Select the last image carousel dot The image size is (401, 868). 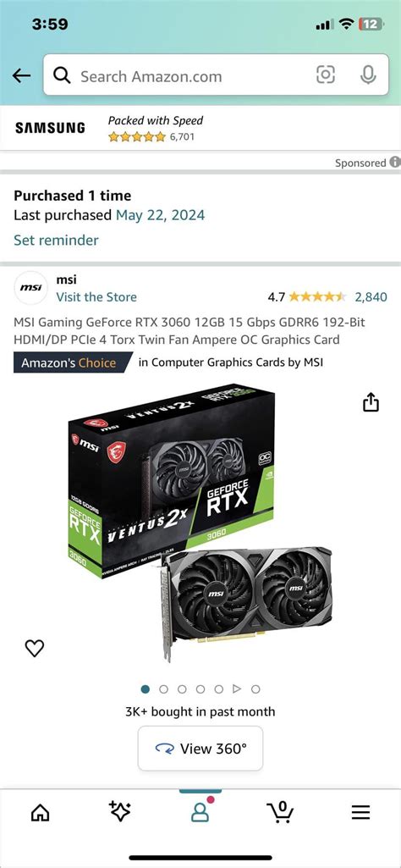coord(255,689)
